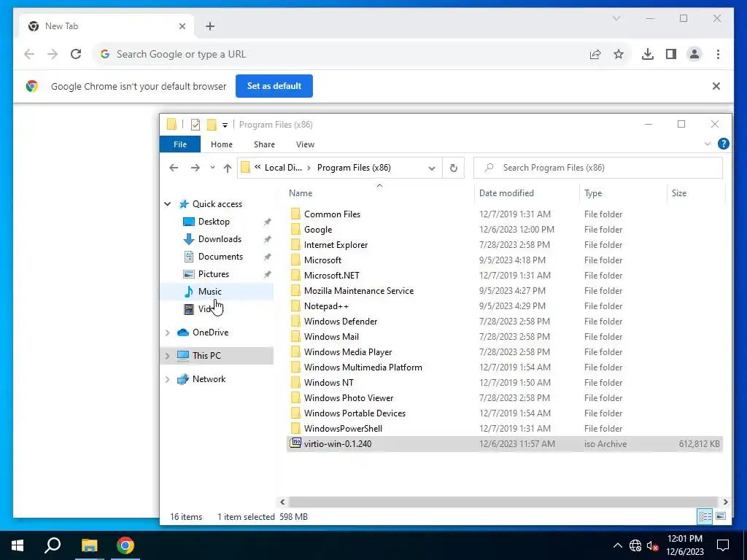Switch to Details view layout

point(705,517)
